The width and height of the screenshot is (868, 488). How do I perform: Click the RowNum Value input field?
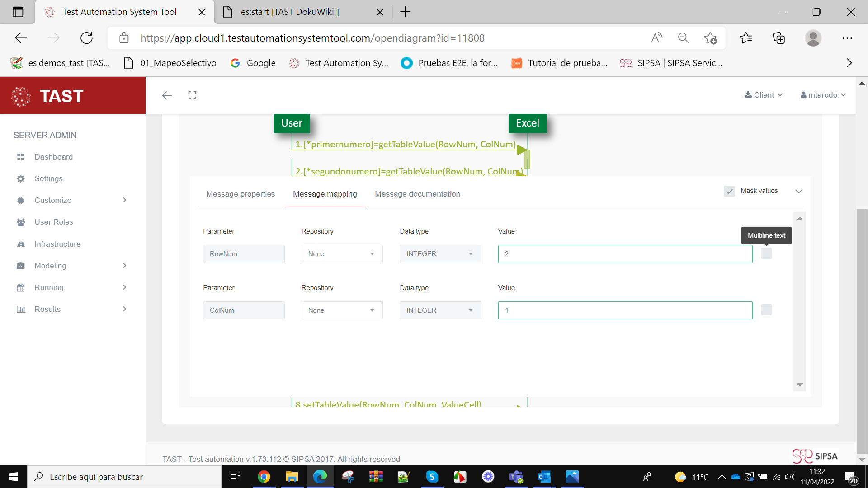pyautogui.click(x=625, y=254)
